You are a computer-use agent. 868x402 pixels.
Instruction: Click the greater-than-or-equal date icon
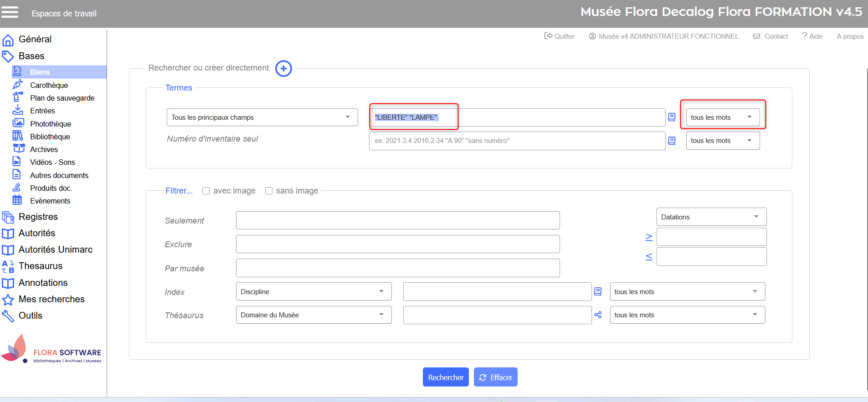tap(649, 237)
